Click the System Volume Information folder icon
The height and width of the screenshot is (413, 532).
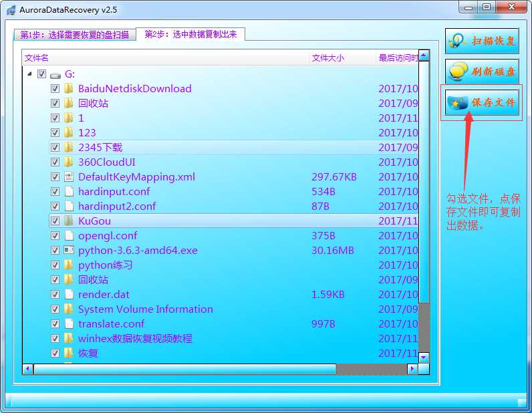[x=69, y=309]
